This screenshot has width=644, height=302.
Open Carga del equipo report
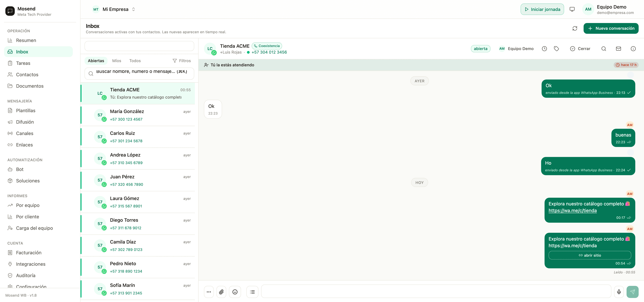click(38, 228)
